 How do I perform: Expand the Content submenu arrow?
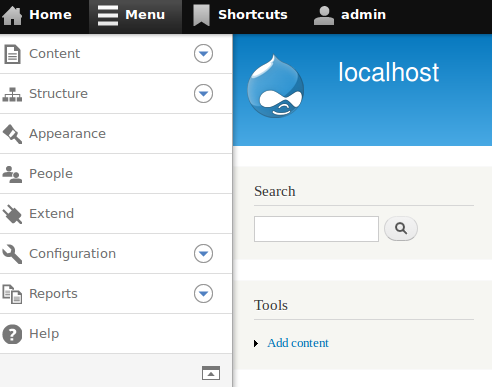click(203, 53)
